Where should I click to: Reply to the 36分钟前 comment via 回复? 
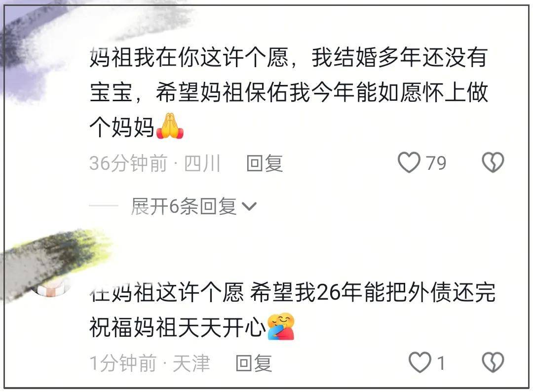(x=265, y=163)
